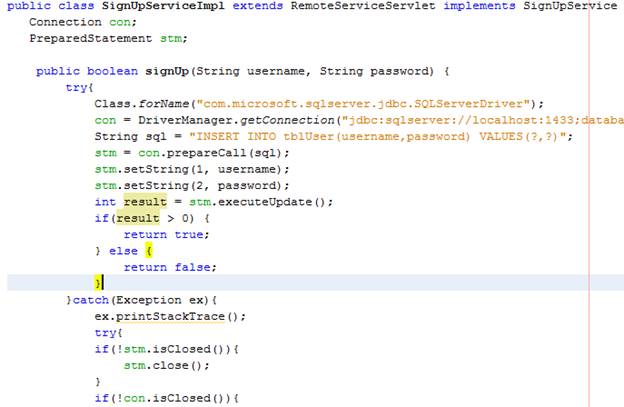Viewport: 624px width, 407px height.
Task: Click DriverManager.getConnection call
Action: [236, 120]
